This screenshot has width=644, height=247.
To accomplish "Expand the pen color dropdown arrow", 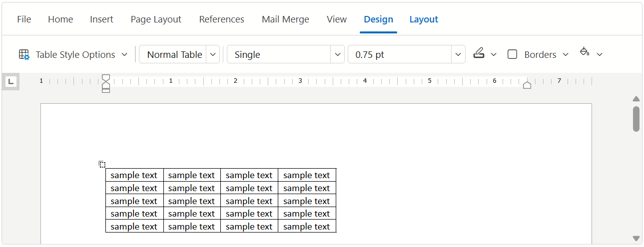I will tap(494, 54).
